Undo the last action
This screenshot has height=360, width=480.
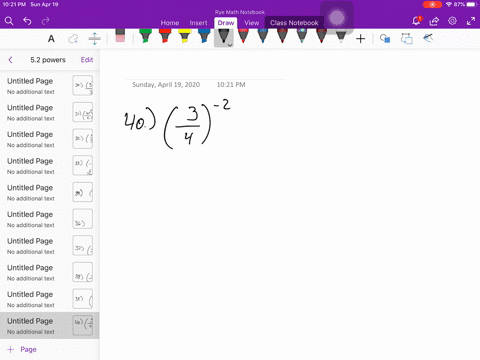[27, 21]
